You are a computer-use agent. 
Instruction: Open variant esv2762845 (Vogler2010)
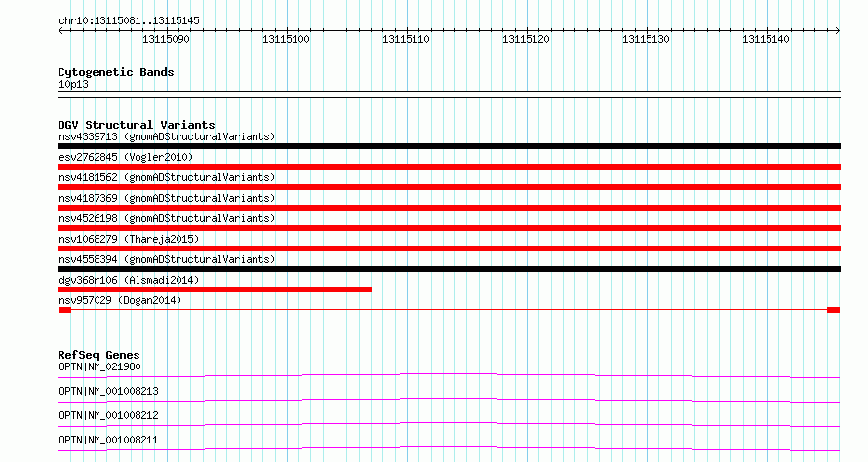(x=126, y=157)
